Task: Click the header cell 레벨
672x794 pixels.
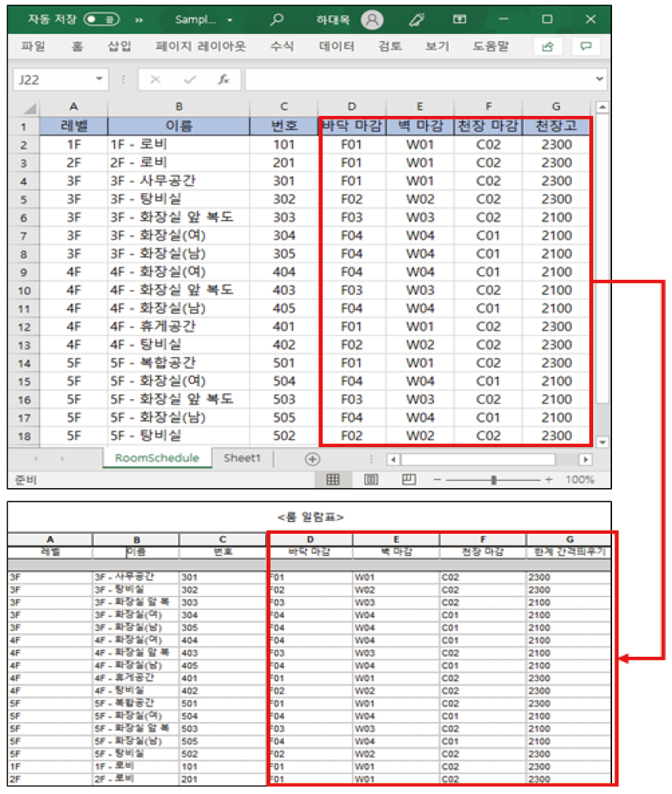Action: (x=74, y=126)
